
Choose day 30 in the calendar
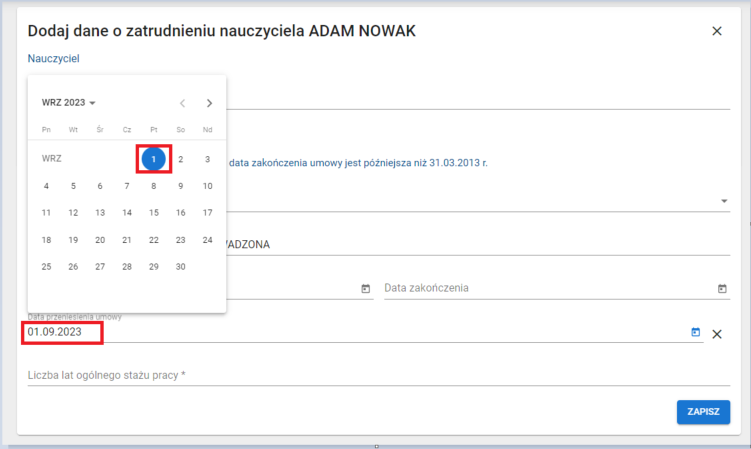tap(180, 267)
